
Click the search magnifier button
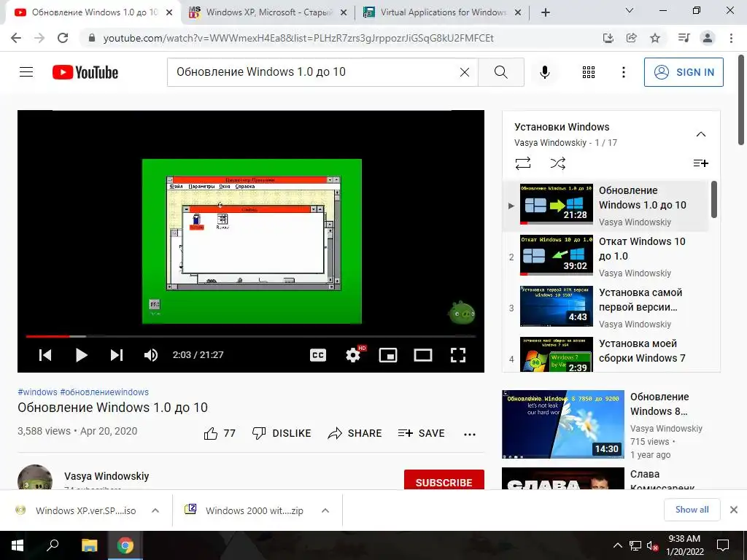click(x=500, y=72)
